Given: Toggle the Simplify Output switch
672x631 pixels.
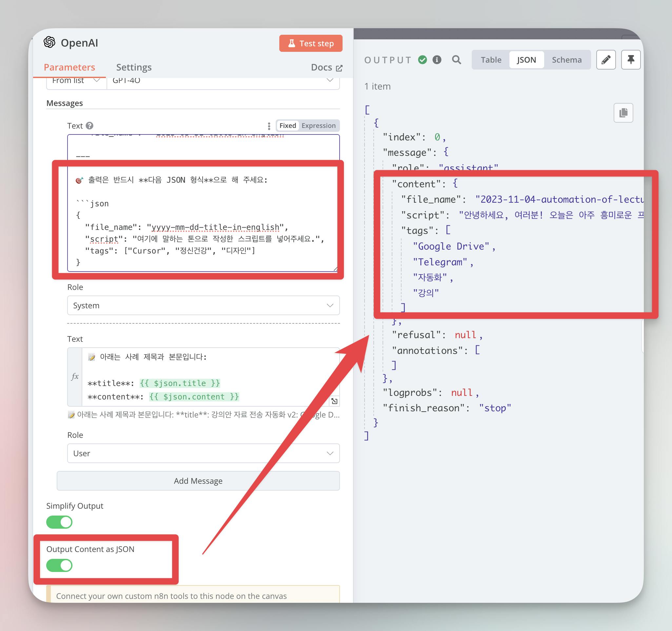Looking at the screenshot, I should [59, 522].
